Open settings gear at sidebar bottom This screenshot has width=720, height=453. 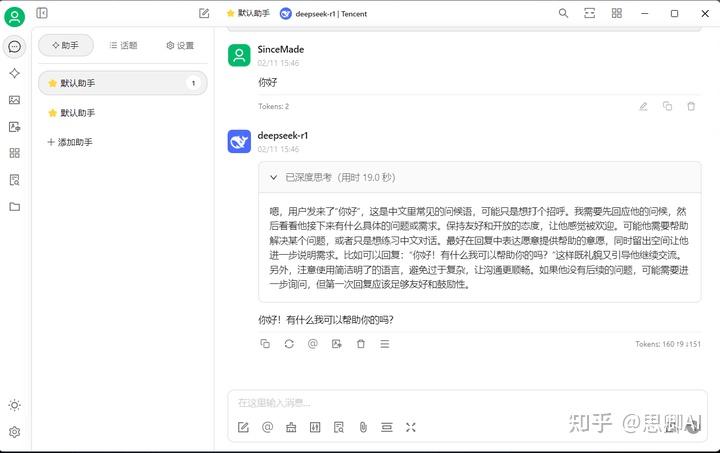tap(15, 432)
